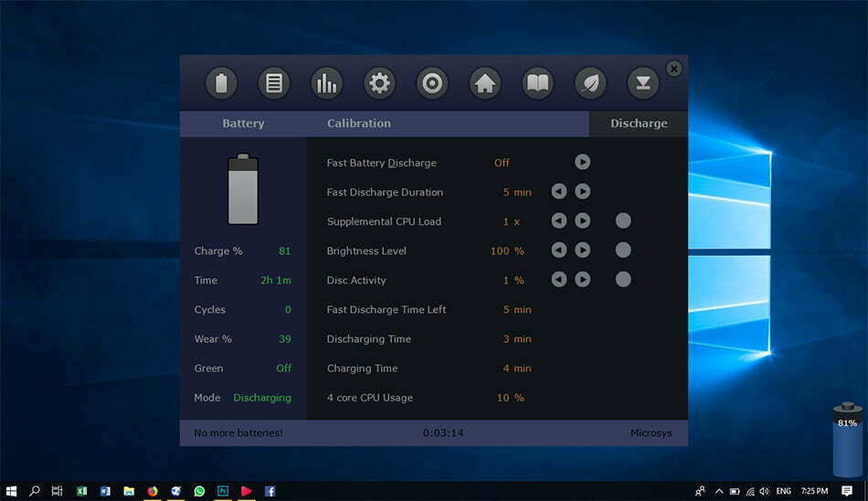Click the 0:03:14 timer in status bar

pyautogui.click(x=443, y=432)
